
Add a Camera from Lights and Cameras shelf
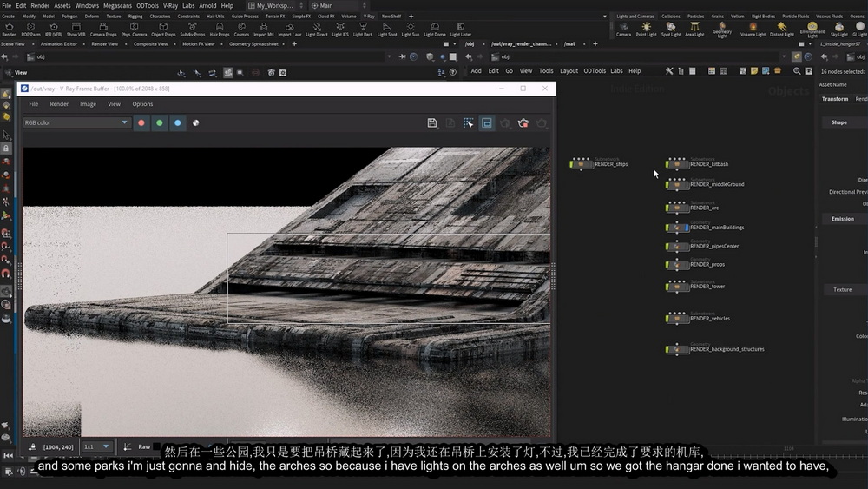pos(623,30)
